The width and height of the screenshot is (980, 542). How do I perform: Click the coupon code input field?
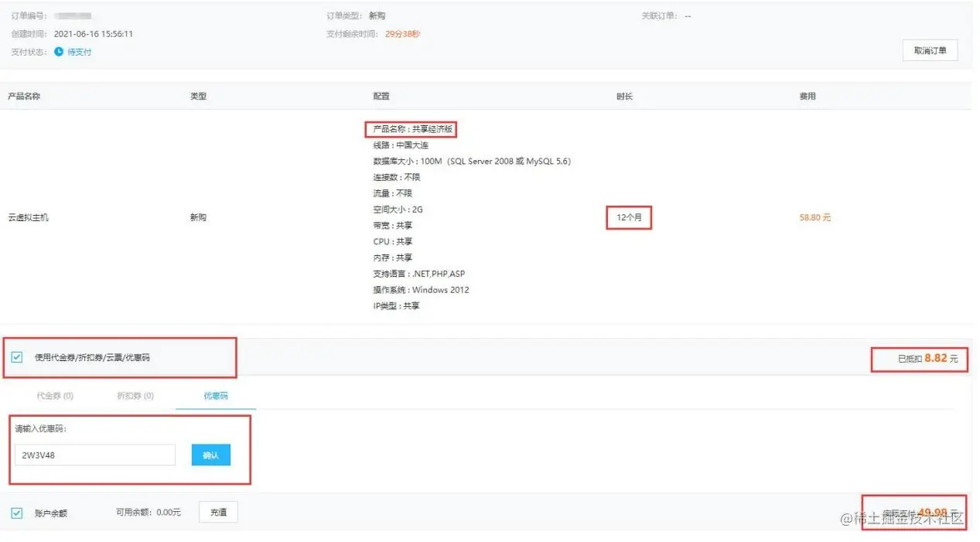coord(95,455)
